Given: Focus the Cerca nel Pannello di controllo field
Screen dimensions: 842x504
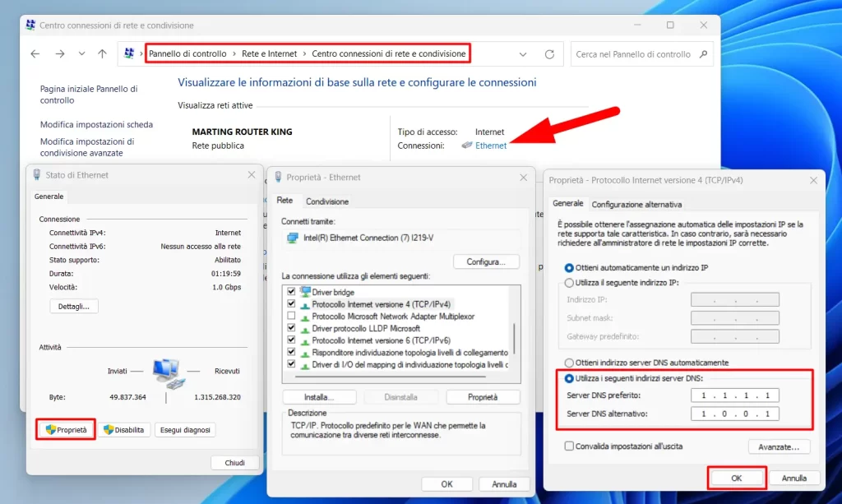Looking at the screenshot, I should click(641, 54).
